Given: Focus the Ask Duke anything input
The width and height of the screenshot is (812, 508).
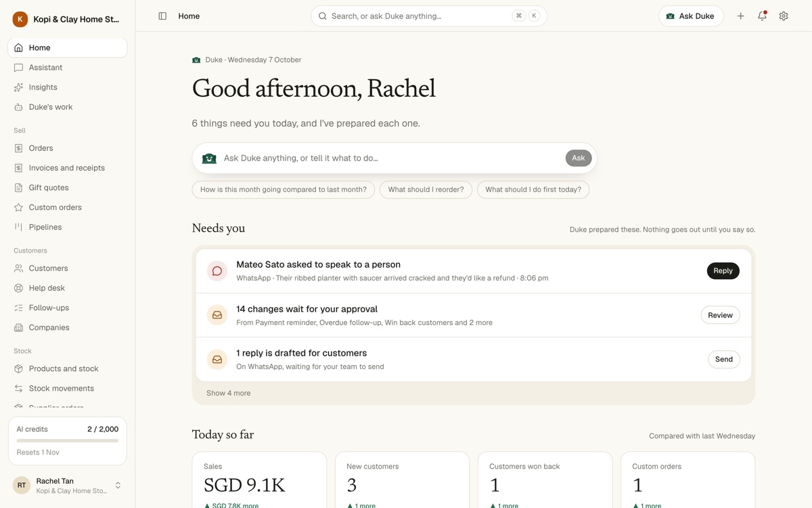Looking at the screenshot, I should point(391,158).
